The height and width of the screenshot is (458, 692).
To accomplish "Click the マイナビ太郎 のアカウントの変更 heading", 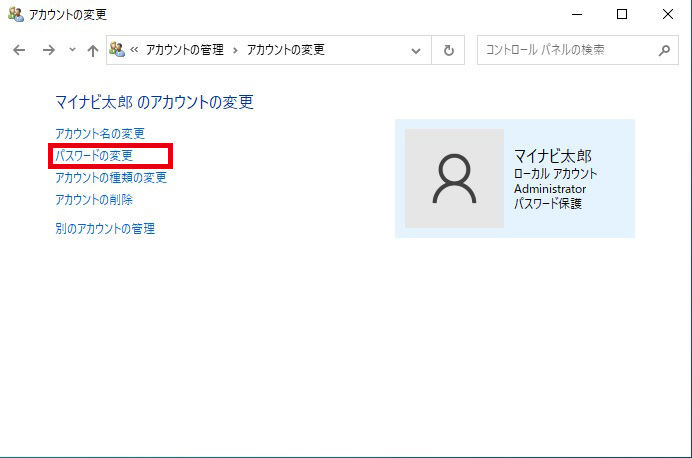I will point(154,102).
